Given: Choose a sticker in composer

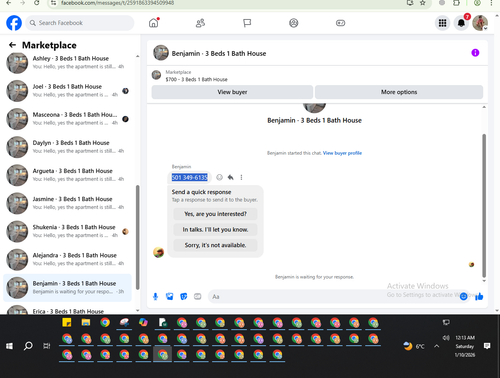Looking at the screenshot, I should [x=184, y=296].
